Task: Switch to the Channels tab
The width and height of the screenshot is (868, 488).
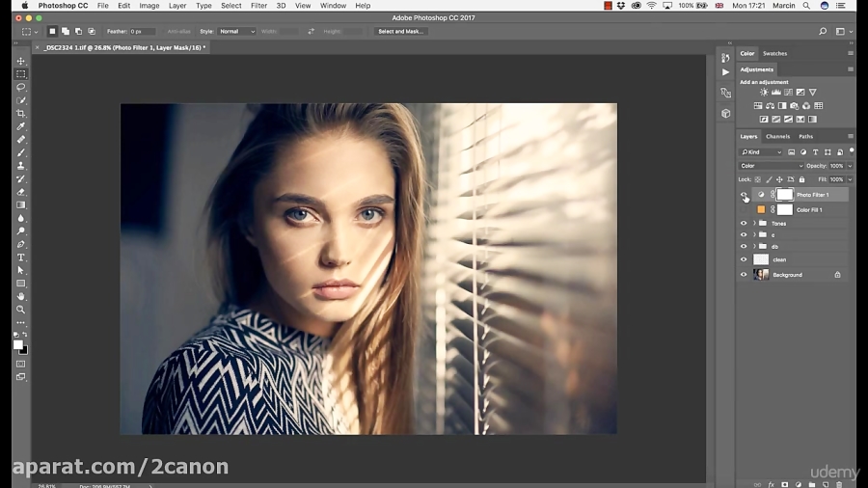Action: coord(777,137)
